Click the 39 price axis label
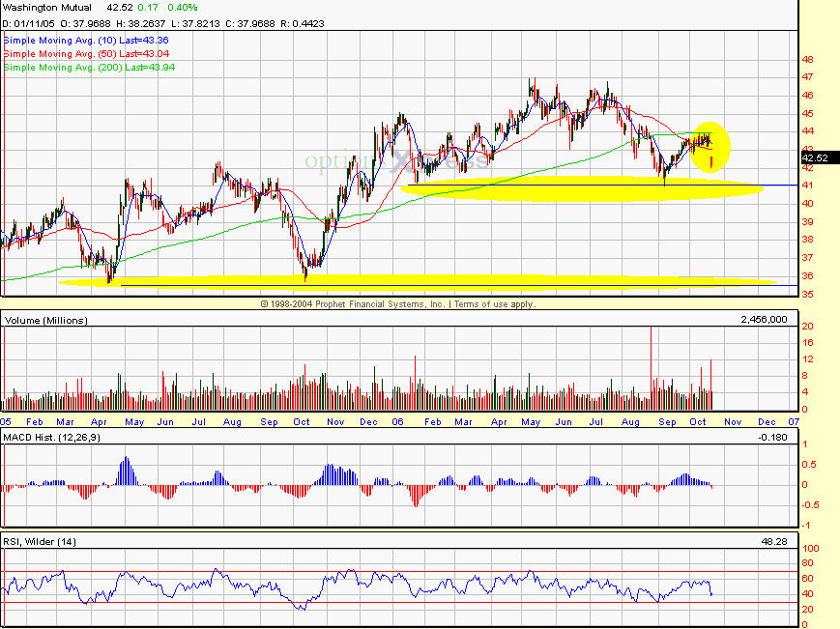 [808, 221]
